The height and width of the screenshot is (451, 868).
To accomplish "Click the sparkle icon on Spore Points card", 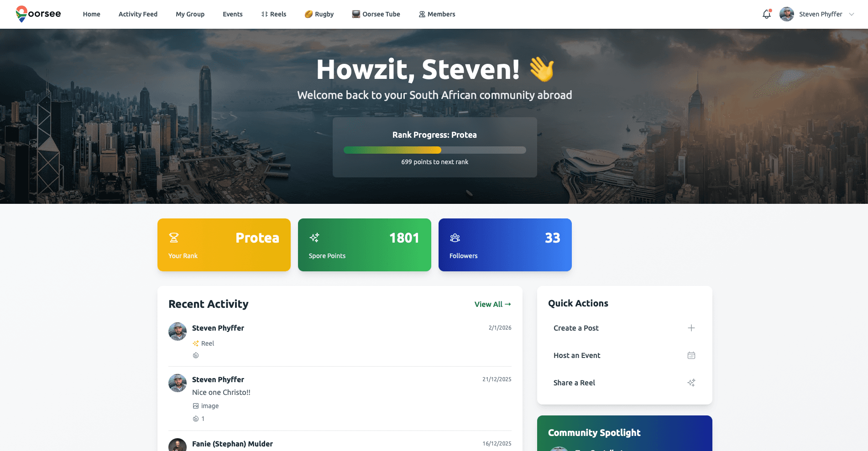I will [x=314, y=238].
